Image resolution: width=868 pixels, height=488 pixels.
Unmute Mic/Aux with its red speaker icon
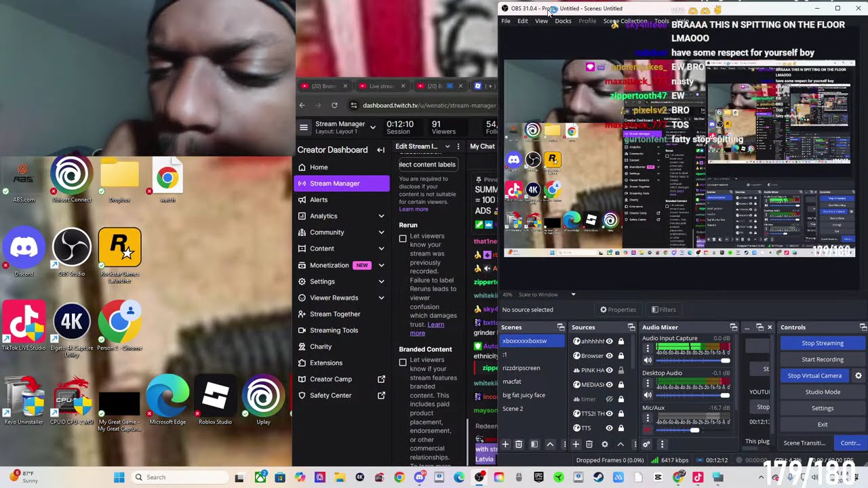648,430
